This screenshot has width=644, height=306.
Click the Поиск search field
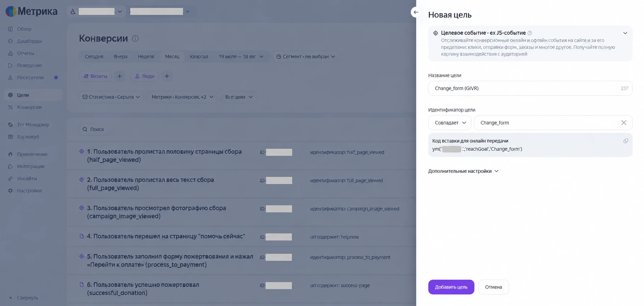click(94, 129)
